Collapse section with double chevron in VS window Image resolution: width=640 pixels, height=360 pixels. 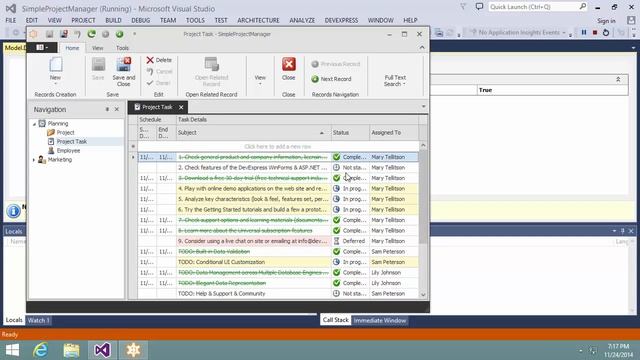(618, 80)
